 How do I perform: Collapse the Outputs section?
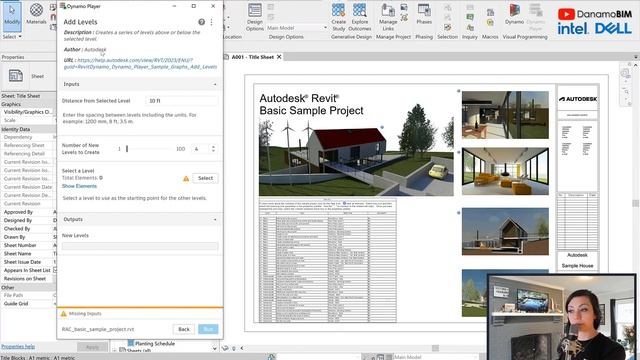click(215, 220)
